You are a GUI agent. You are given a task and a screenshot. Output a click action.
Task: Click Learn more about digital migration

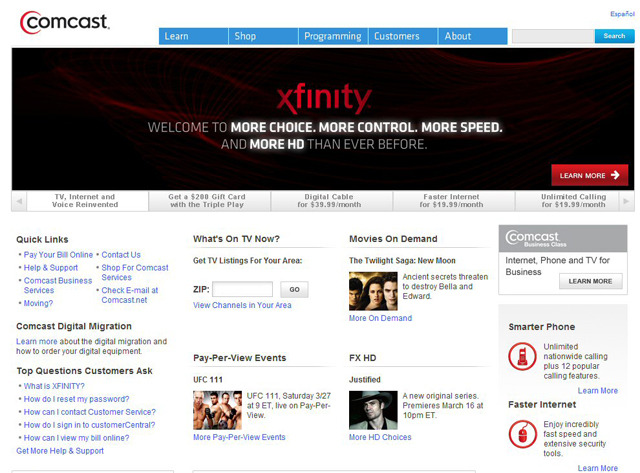37,341
